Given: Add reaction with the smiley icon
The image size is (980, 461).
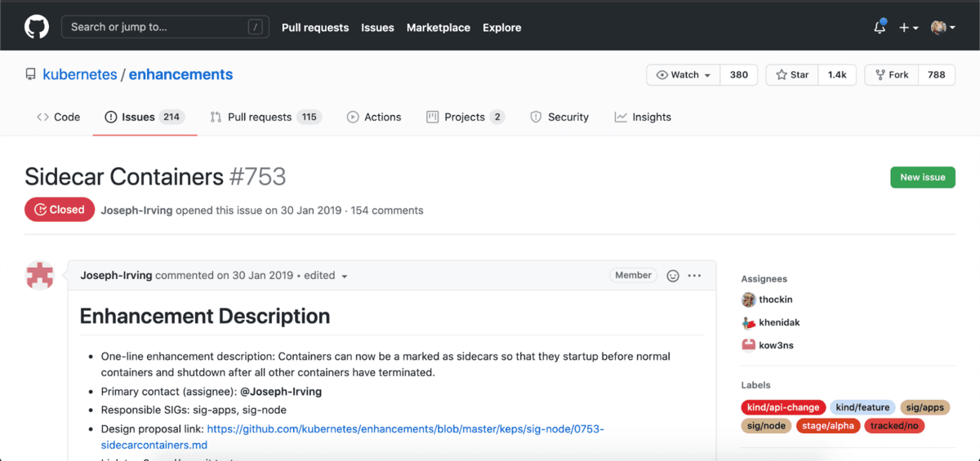Looking at the screenshot, I should pos(673,276).
